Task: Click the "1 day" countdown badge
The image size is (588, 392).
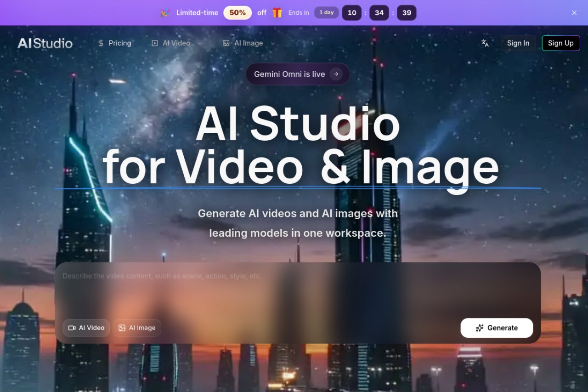Action: [326, 12]
